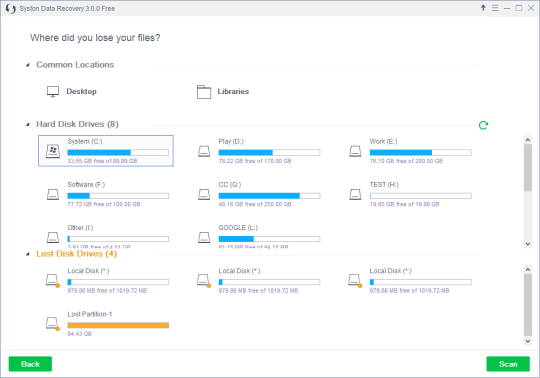The height and width of the screenshot is (378, 540).
Task: Select the Desktop monitor icon
Action: coord(53,92)
